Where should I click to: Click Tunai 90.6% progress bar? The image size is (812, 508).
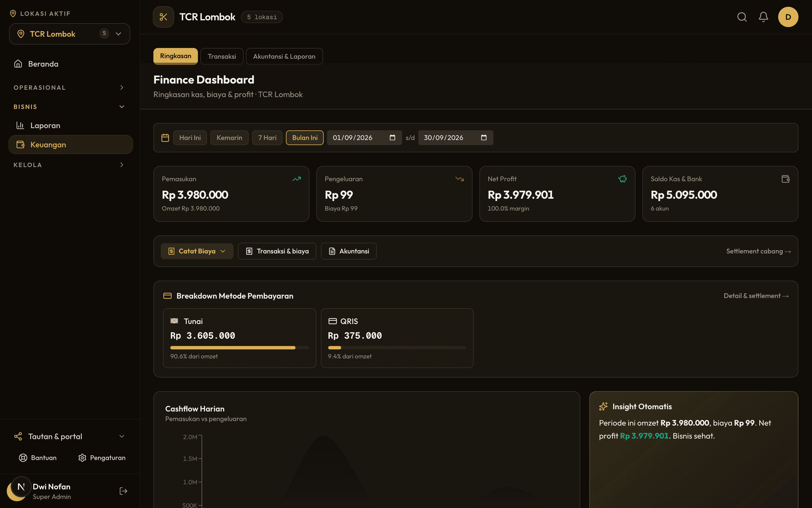coord(239,348)
